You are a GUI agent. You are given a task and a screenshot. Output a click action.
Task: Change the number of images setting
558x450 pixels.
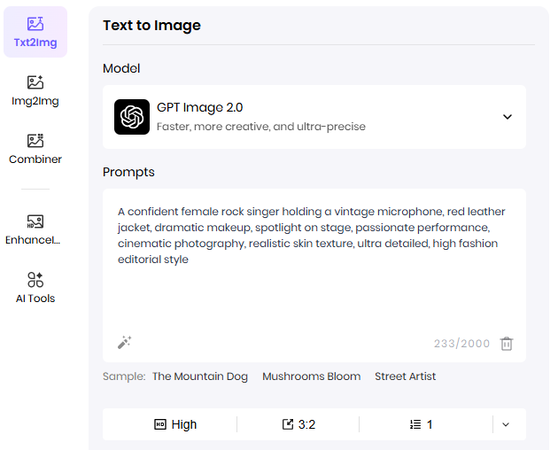pos(421,424)
